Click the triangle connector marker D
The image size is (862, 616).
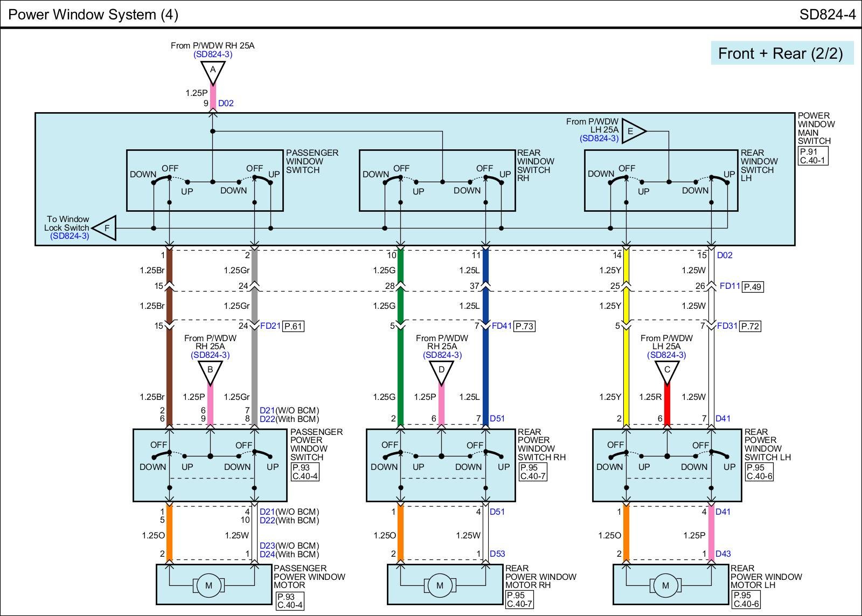point(441,370)
